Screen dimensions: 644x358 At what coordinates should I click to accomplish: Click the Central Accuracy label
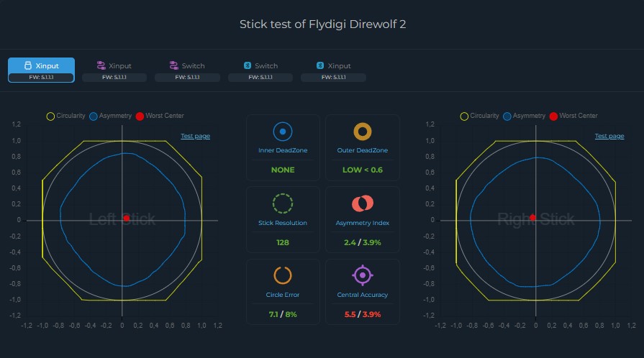click(x=363, y=295)
